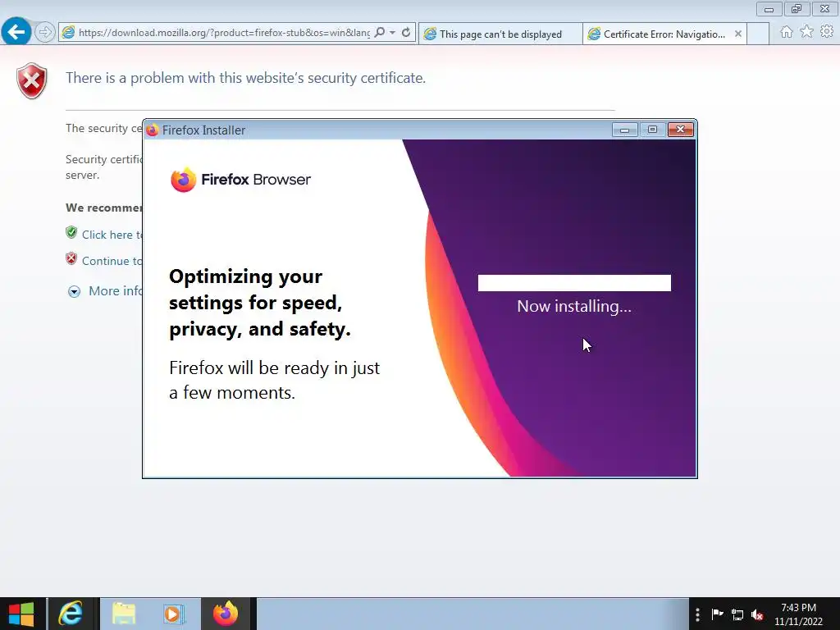This screenshot has width=840, height=630.
Task: Click the 'Optimizing your settings' heading
Action: pyautogui.click(x=260, y=303)
